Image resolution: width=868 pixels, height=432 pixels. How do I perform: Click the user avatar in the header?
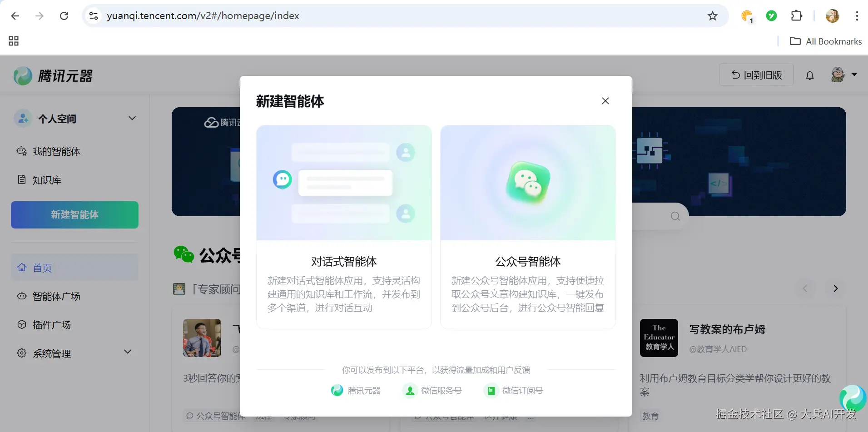click(838, 74)
